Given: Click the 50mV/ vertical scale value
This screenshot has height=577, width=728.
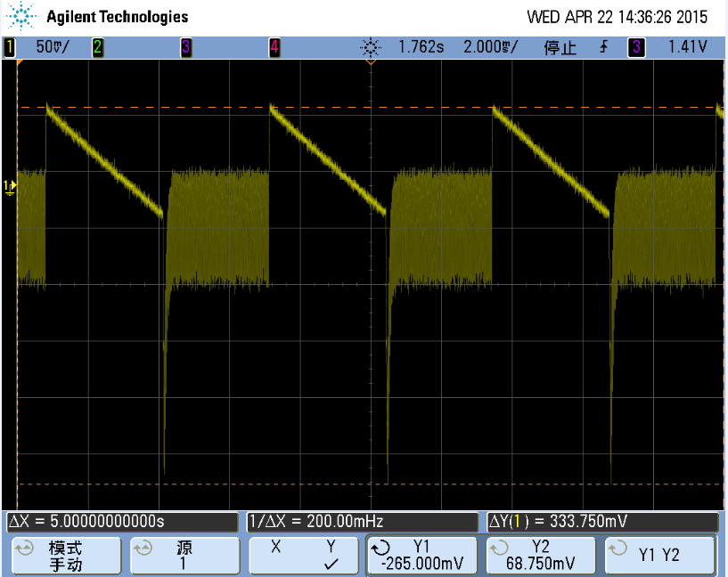Looking at the screenshot, I should (53, 47).
